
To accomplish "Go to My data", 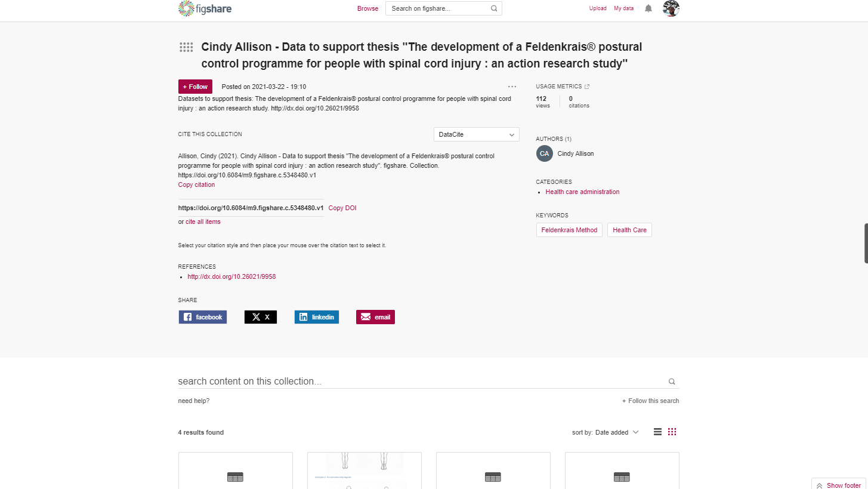I will pyautogui.click(x=623, y=8).
